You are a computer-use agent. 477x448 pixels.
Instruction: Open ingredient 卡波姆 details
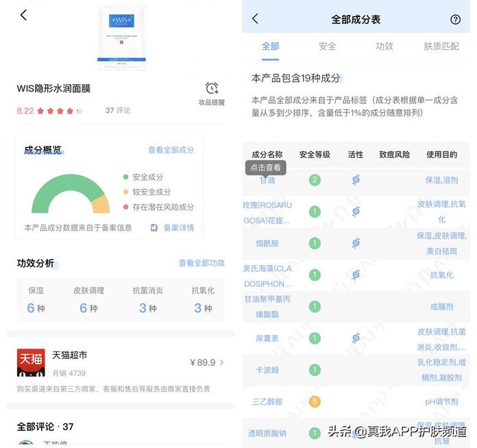tap(267, 370)
